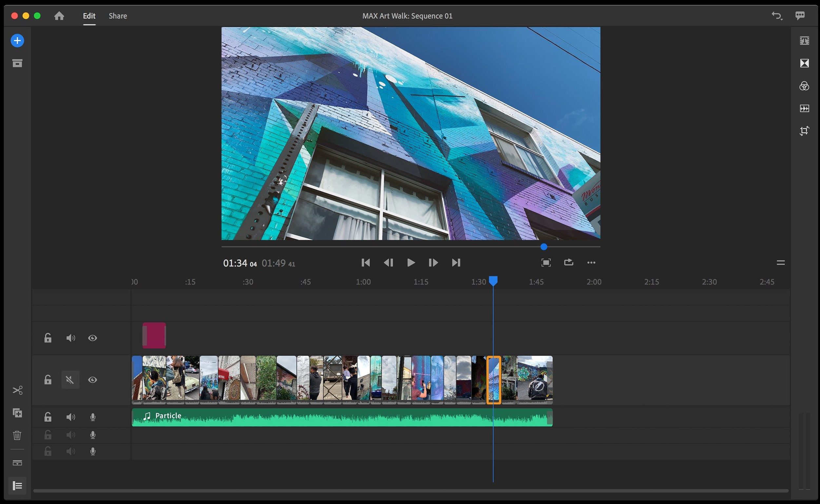820x504 pixels.
Task: Expand the undo history dropdown arrow
Action: (x=782, y=20)
